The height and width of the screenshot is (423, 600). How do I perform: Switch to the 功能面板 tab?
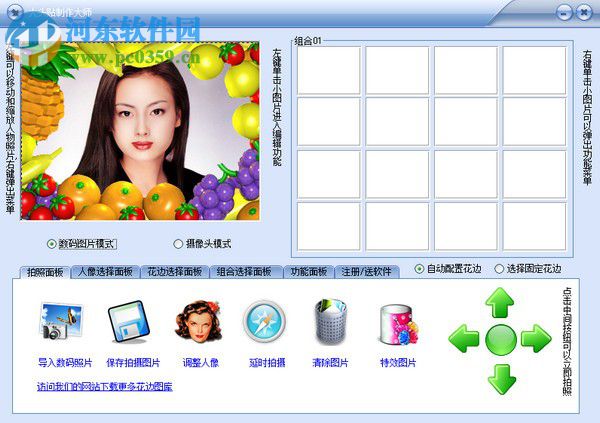tap(308, 272)
